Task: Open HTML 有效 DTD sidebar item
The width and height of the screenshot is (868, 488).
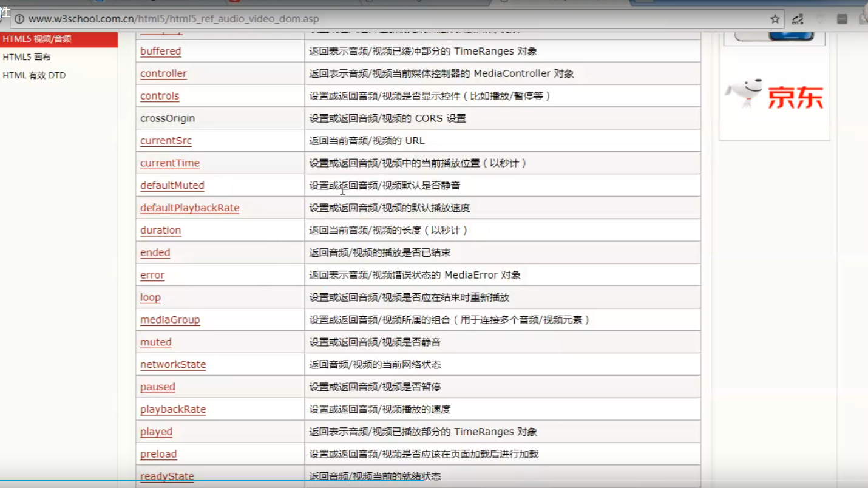Action: (x=34, y=75)
